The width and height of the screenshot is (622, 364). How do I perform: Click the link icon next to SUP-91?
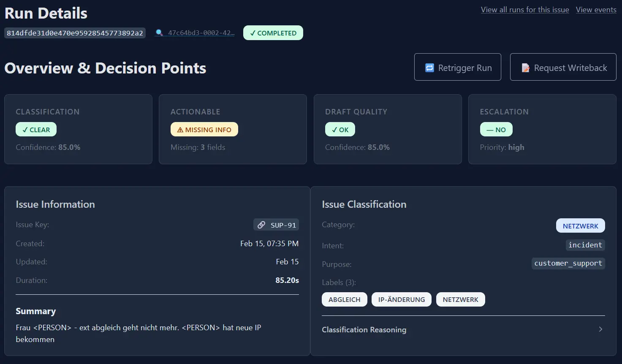[x=261, y=225]
